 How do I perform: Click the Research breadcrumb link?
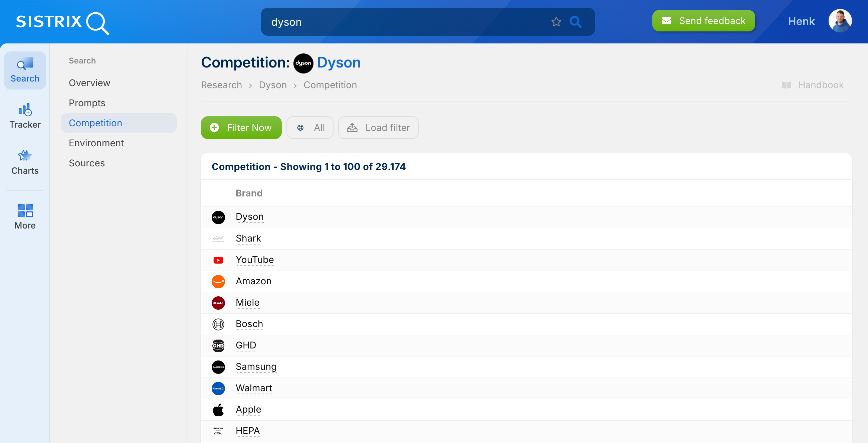[x=221, y=85]
